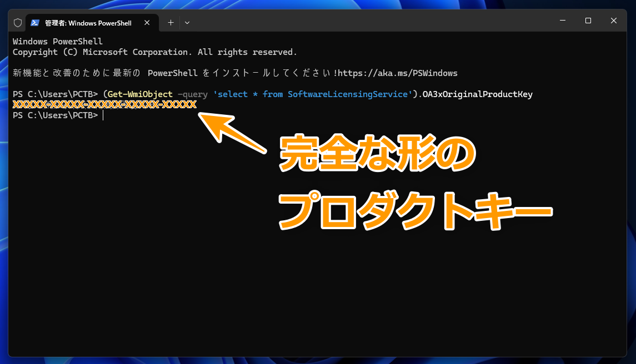Screen dimensions: 636x364
Task: Close the terminal window
Action: coord(614,21)
